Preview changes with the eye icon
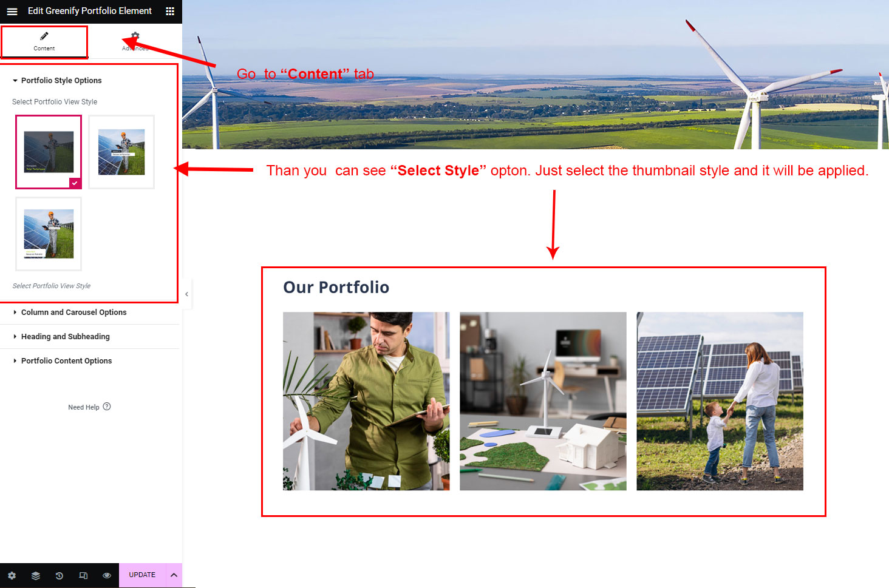 [107, 575]
